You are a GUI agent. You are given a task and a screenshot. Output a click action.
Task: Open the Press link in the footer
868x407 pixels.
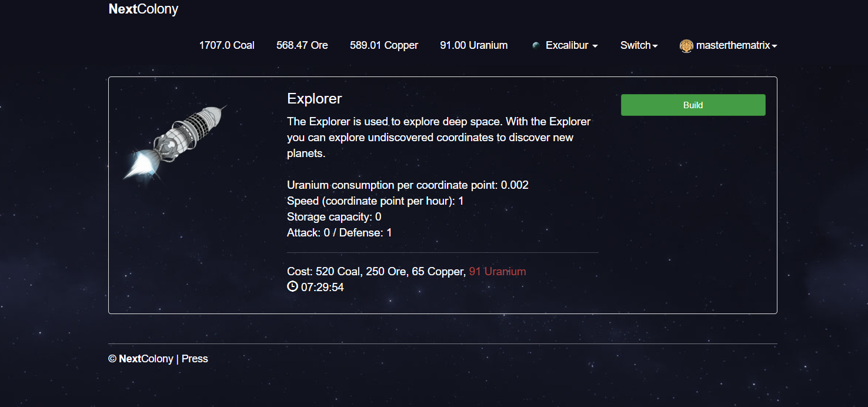(x=195, y=359)
